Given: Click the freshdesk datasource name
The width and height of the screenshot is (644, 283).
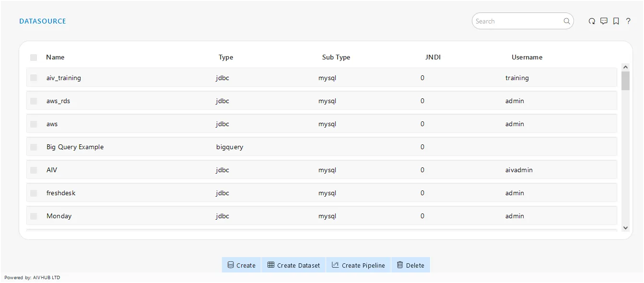Looking at the screenshot, I should point(61,193).
